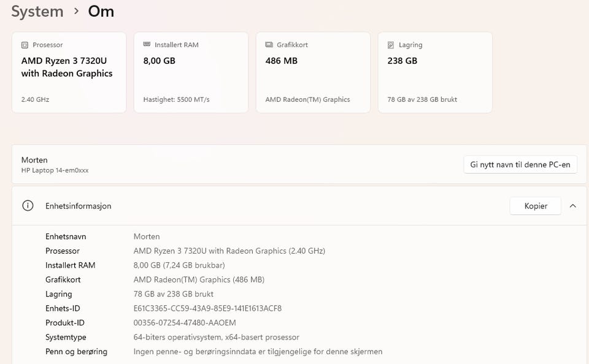Click the RAM module icon beside Installert RAM
The height and width of the screenshot is (364, 589).
147,44
